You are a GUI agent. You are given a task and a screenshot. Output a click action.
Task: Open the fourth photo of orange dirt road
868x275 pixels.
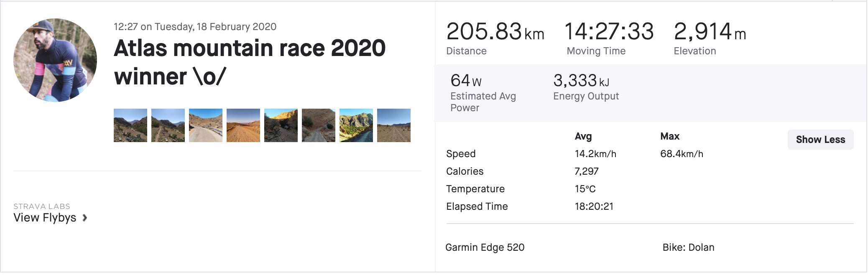coord(243,125)
